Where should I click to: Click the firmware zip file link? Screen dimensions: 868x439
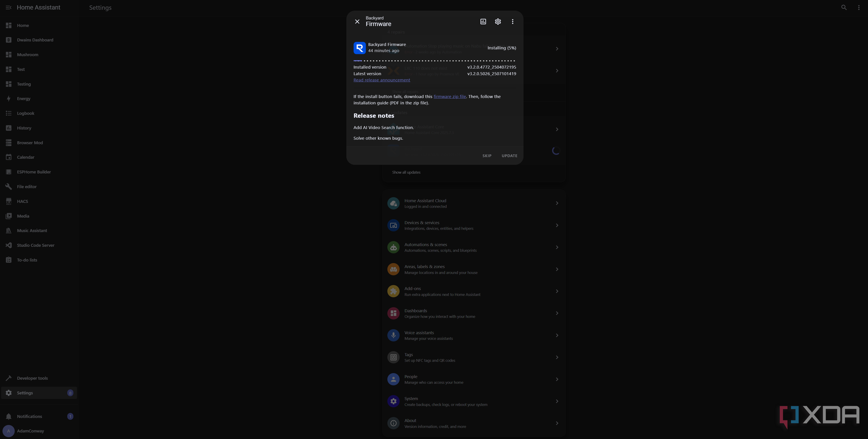point(449,97)
